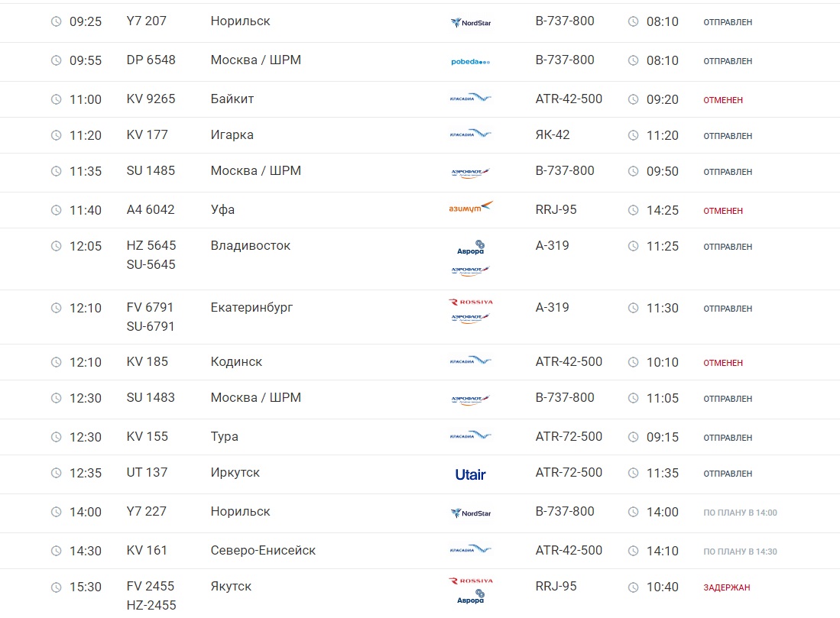840x618 pixels.
Task: Click Aurora logo on Vladivostok flight
Action: coord(471,248)
